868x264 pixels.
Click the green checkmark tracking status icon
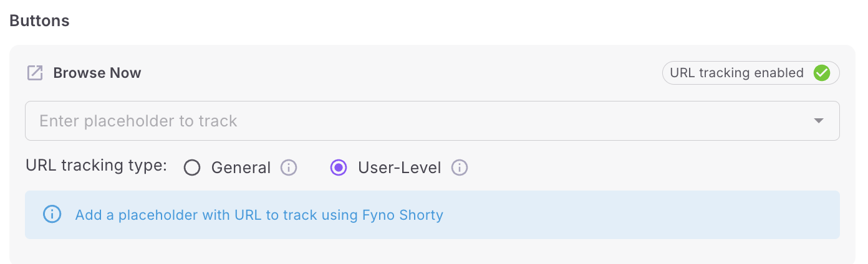[822, 73]
